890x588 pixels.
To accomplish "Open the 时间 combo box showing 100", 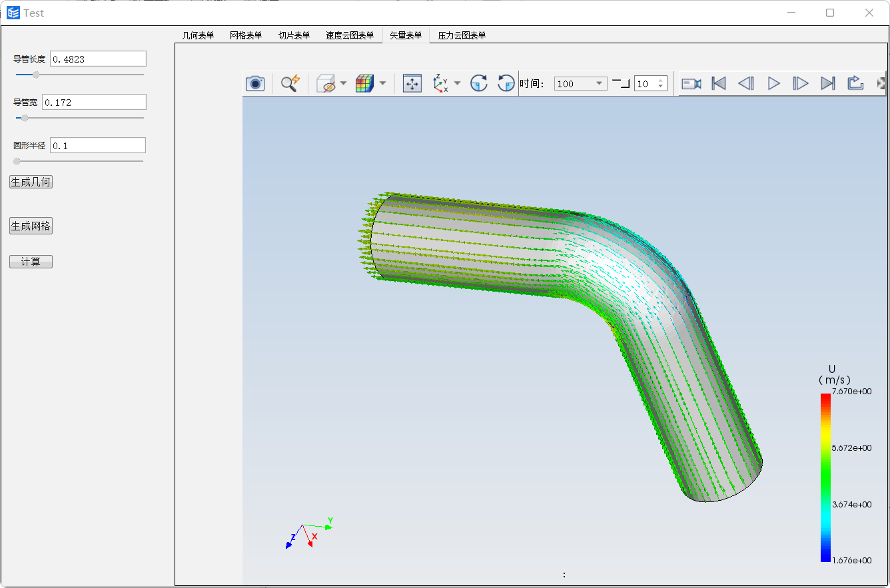I will 580,83.
